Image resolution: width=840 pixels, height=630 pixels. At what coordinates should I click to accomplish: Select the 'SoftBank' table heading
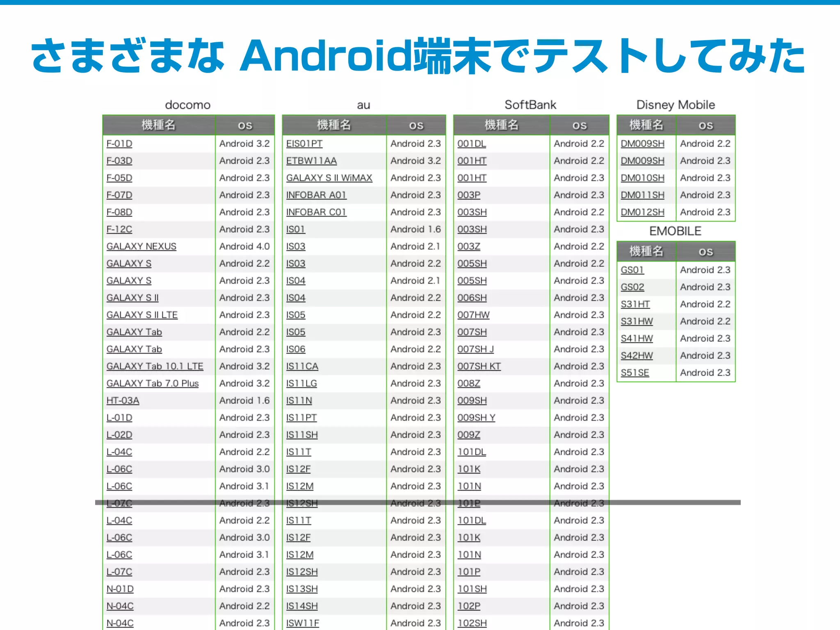coord(530,105)
